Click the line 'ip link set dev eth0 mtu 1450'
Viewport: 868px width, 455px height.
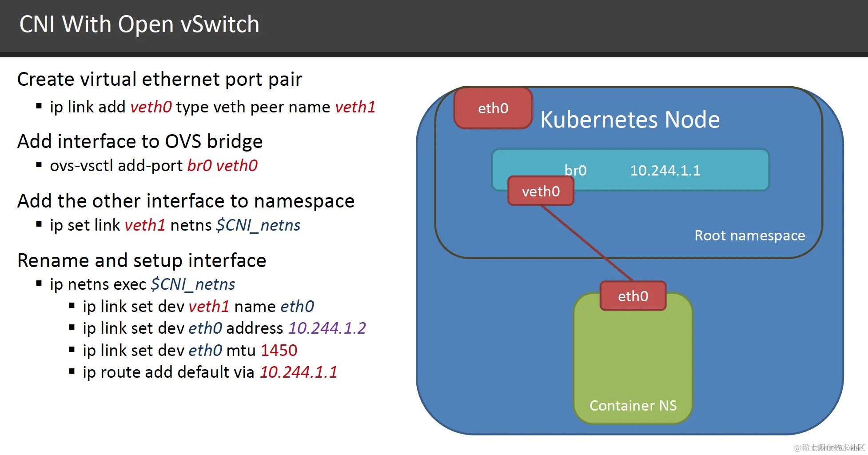click(190, 351)
